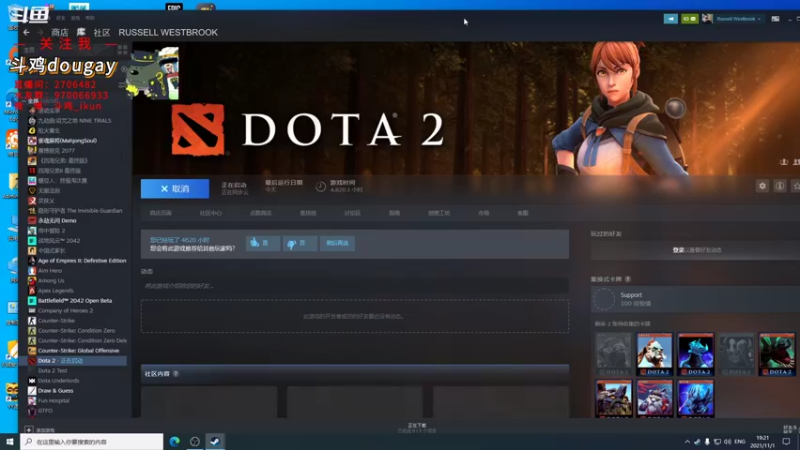The width and height of the screenshot is (800, 450).
Task: Click the Battlefield 2042 Open Beta icon
Action: point(32,301)
